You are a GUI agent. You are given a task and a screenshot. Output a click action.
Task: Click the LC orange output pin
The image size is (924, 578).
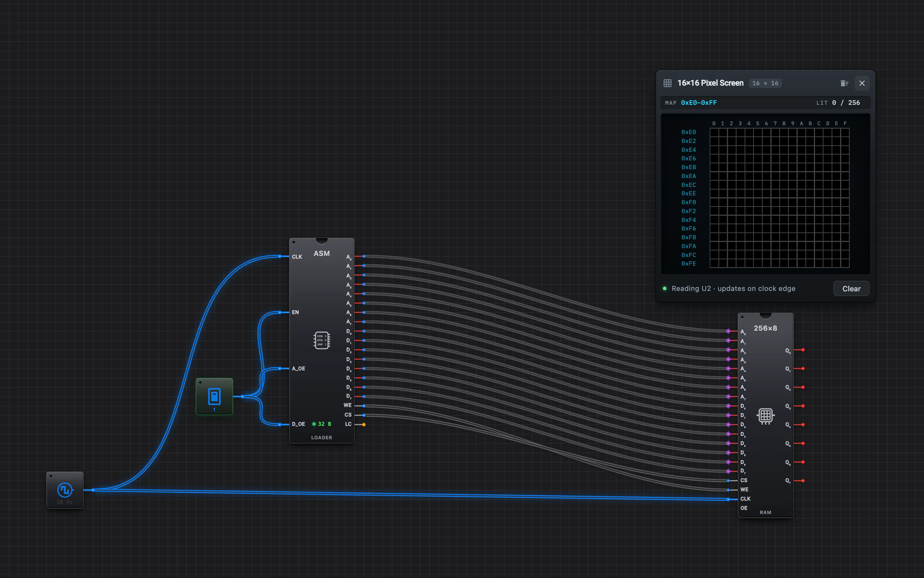[363, 424]
